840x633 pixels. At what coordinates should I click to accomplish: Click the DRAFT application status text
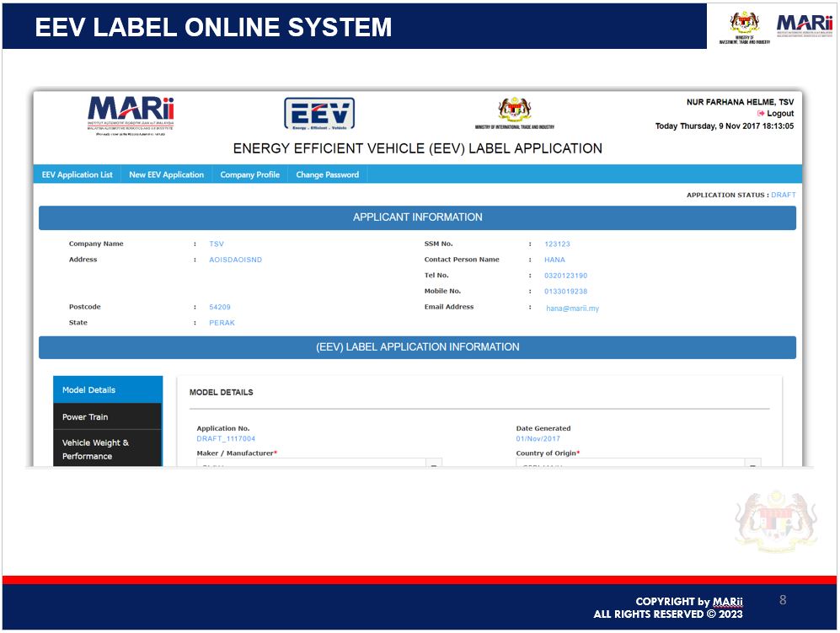[x=783, y=195]
